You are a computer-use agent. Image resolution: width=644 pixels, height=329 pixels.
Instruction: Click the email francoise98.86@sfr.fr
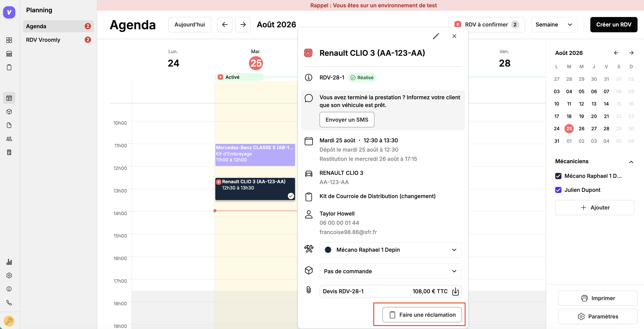tap(348, 232)
